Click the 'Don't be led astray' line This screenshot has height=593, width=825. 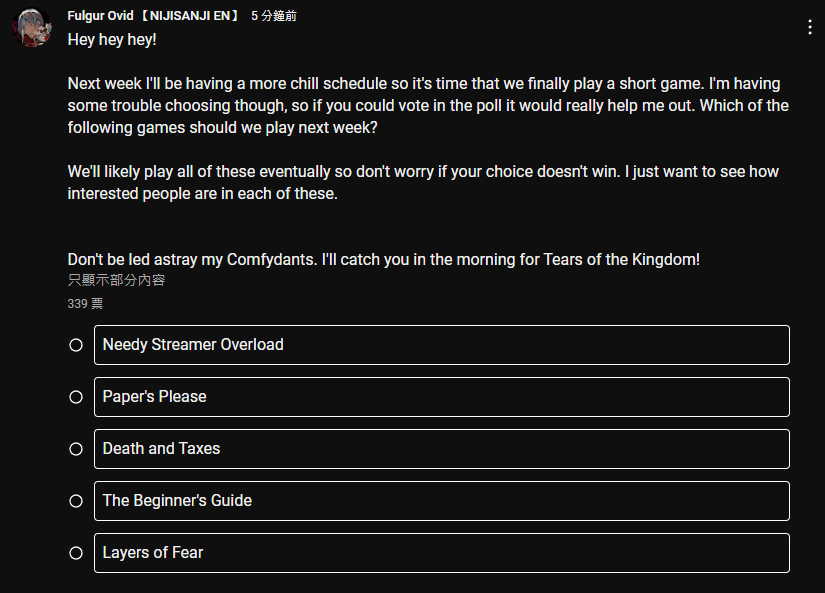(384, 259)
